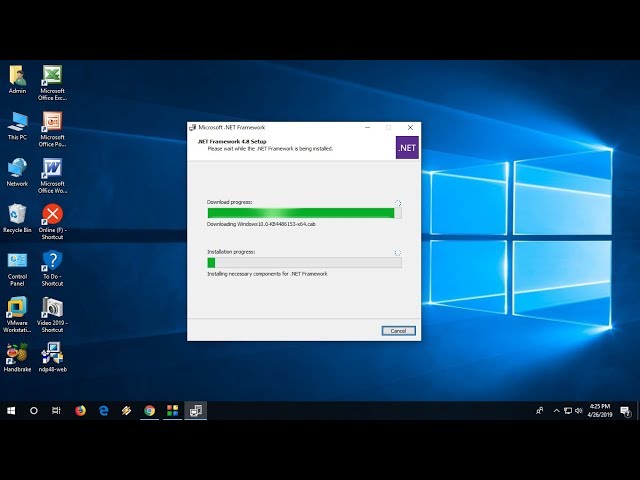
Task: Open Microsoft Office PowerPoint shortcut
Action: pyautogui.click(x=52, y=129)
